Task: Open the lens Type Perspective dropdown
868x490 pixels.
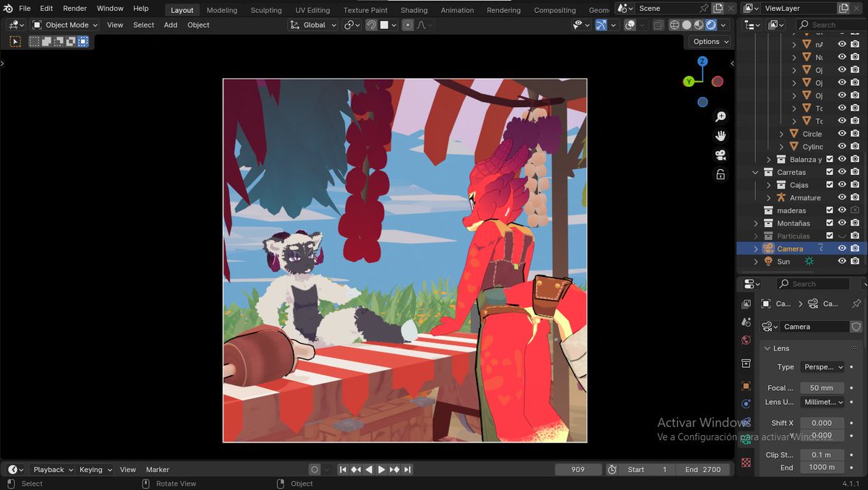Action: [822, 367]
